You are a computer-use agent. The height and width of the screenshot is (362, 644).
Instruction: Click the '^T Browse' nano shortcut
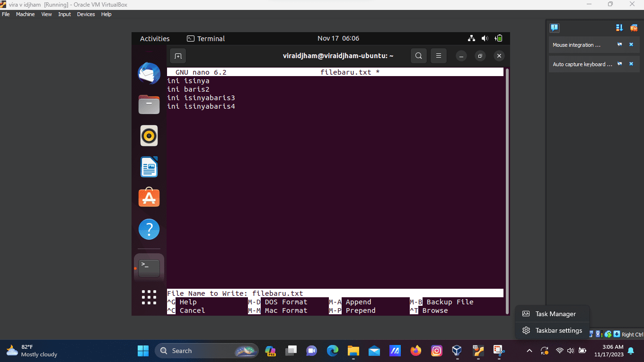point(429,310)
